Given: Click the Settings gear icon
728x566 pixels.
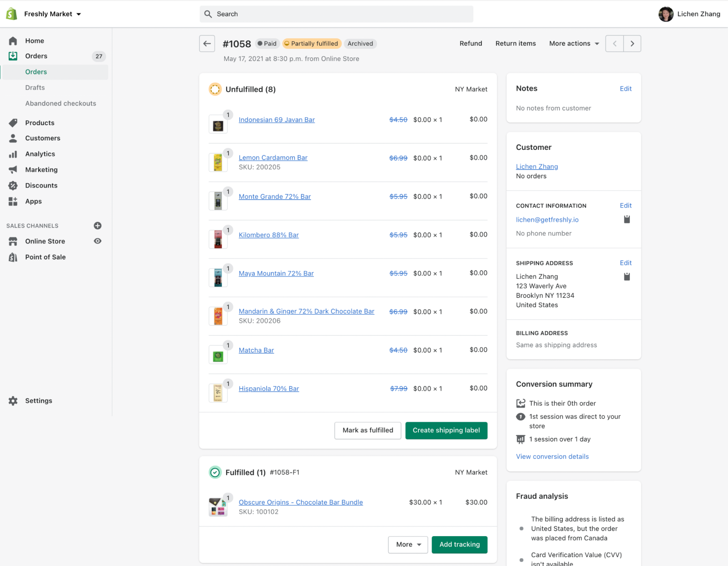Looking at the screenshot, I should (x=13, y=401).
